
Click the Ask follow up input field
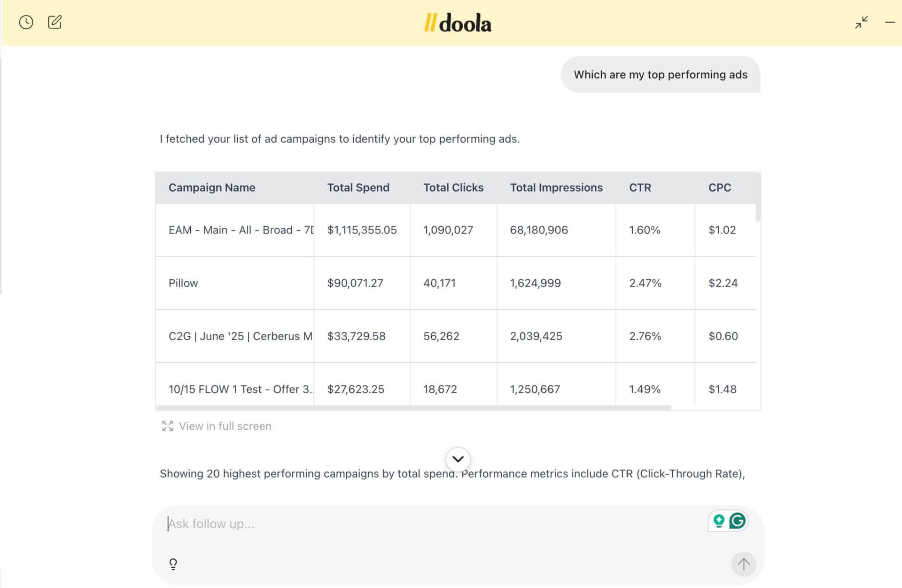click(423, 524)
